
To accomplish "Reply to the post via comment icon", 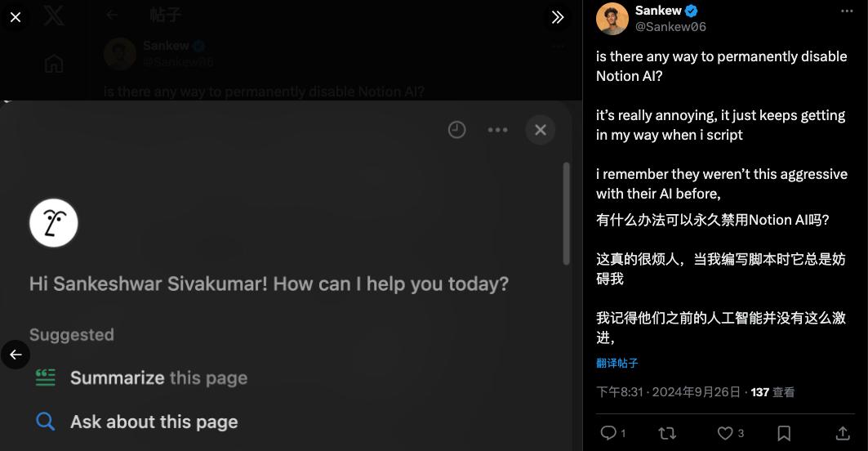I will coord(608,433).
